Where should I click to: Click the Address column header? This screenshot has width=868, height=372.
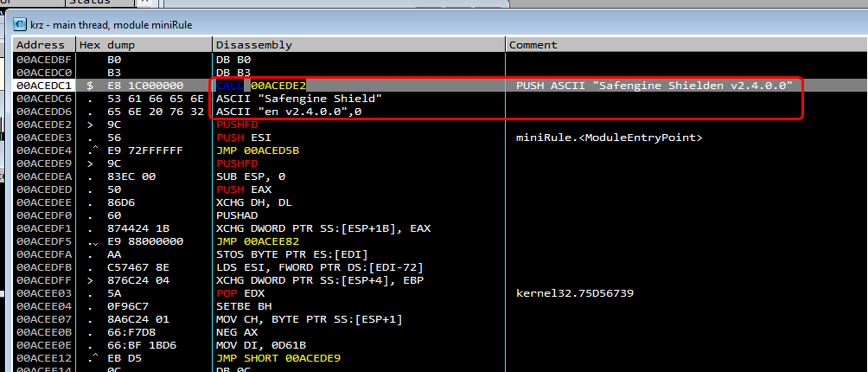(40, 45)
